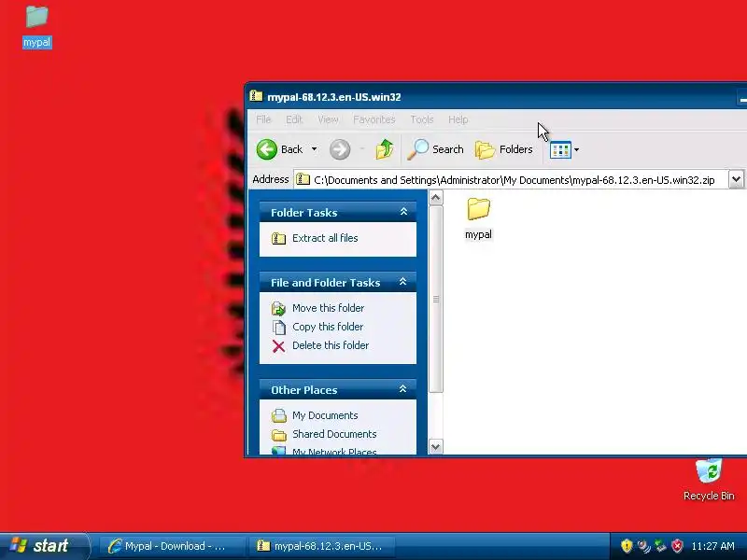This screenshot has width=747, height=560.
Task: Open the Forward history dropdown arrow
Action: coord(362,149)
